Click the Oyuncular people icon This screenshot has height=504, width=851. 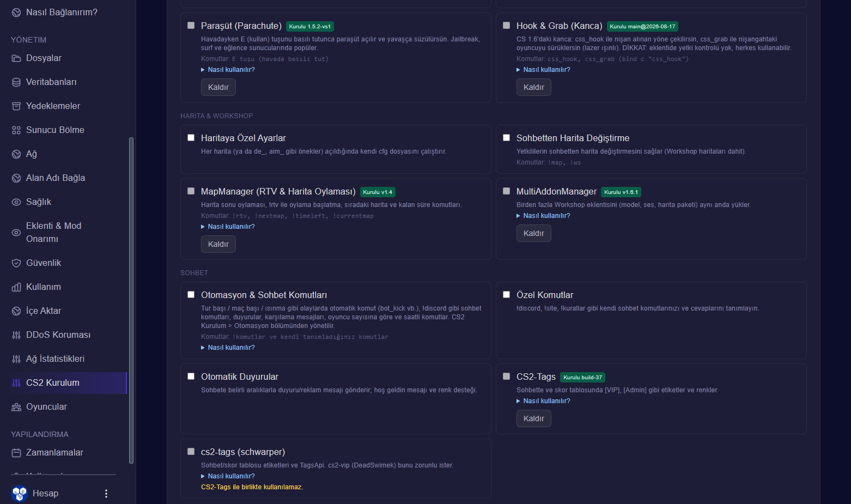16,407
